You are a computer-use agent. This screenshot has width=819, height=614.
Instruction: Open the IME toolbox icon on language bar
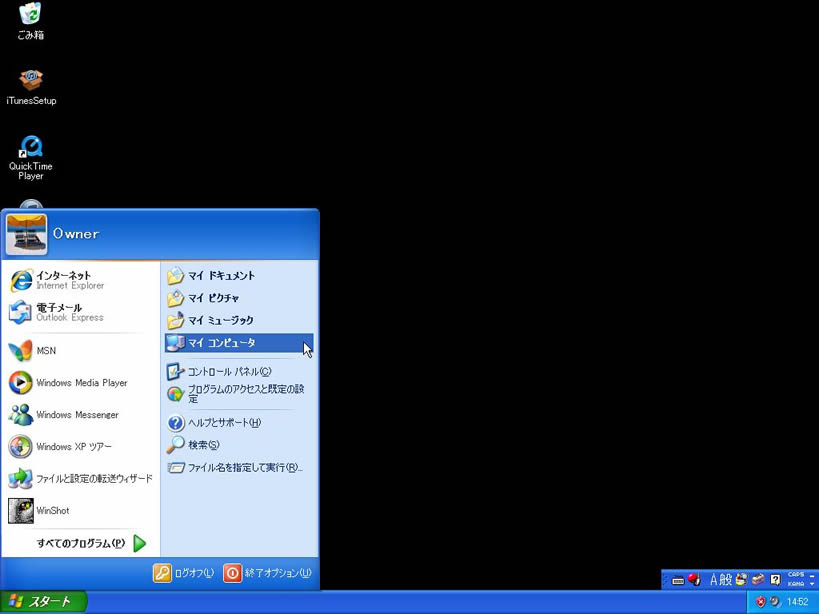(758, 580)
